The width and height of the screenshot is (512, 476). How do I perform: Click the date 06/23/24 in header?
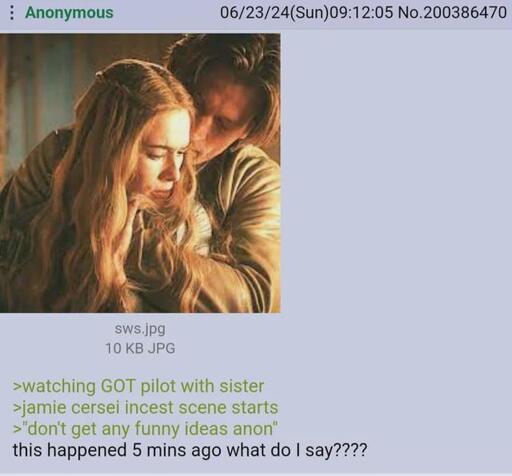254,13
